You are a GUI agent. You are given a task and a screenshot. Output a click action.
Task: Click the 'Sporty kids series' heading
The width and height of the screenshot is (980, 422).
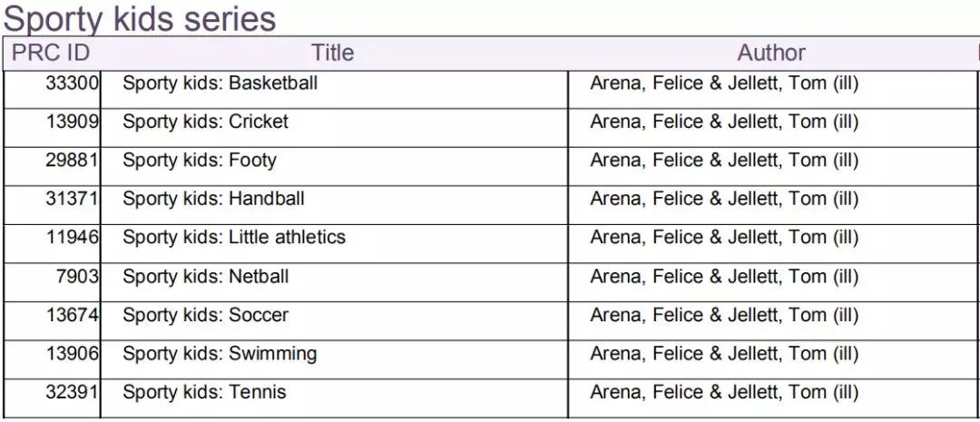point(141,18)
